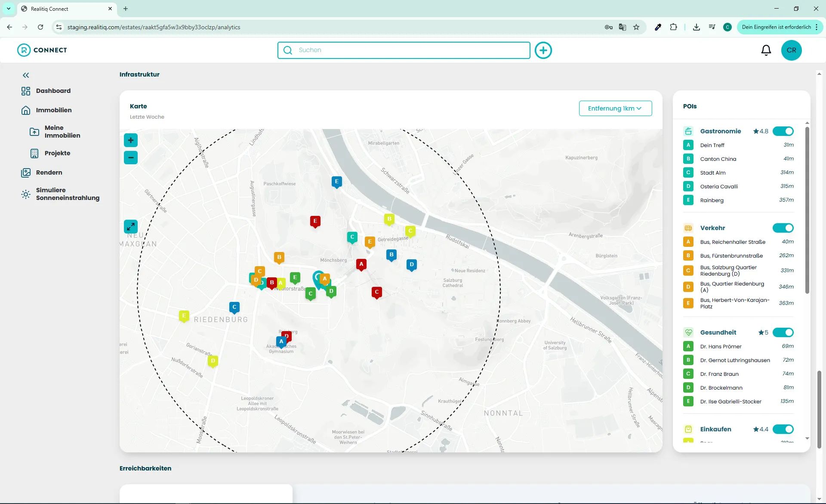Viewport: 826px width, 504px height.
Task: Go to Dashboard in sidebar
Action: 53,91
